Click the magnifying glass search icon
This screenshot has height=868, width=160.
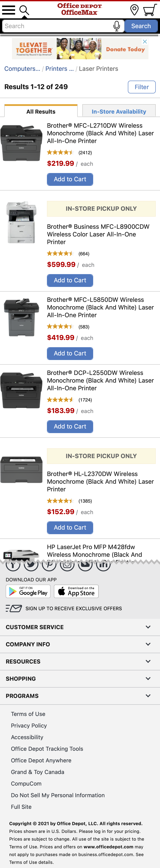(x=24, y=10)
